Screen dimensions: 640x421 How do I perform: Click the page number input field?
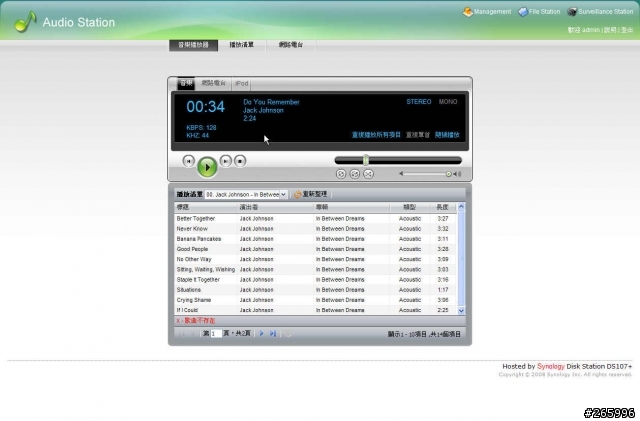tap(216, 334)
